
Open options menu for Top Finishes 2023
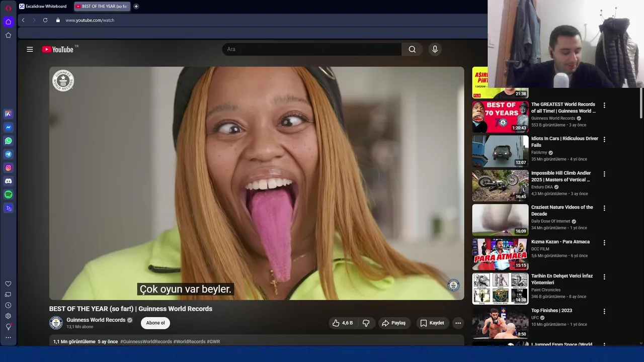[604, 311]
